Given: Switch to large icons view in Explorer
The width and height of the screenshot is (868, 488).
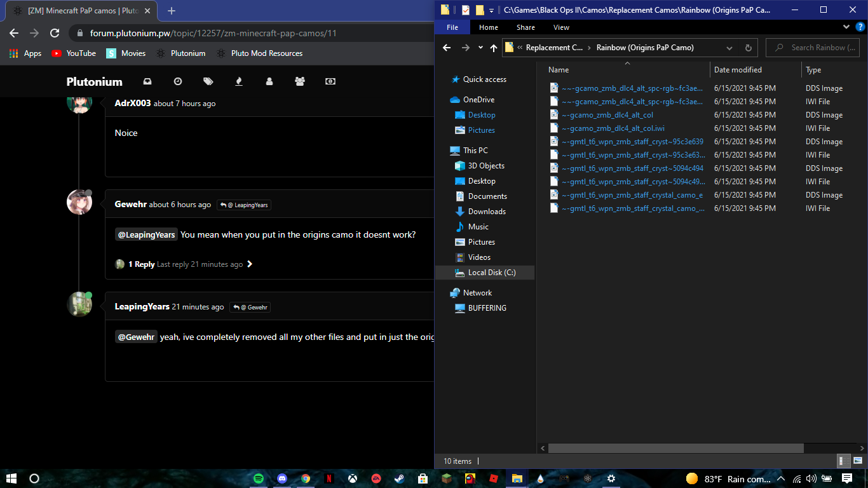Looking at the screenshot, I should tap(858, 461).
